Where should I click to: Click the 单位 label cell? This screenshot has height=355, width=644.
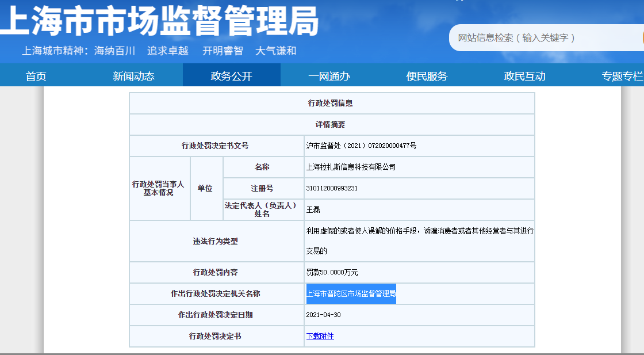pyautogui.click(x=206, y=189)
